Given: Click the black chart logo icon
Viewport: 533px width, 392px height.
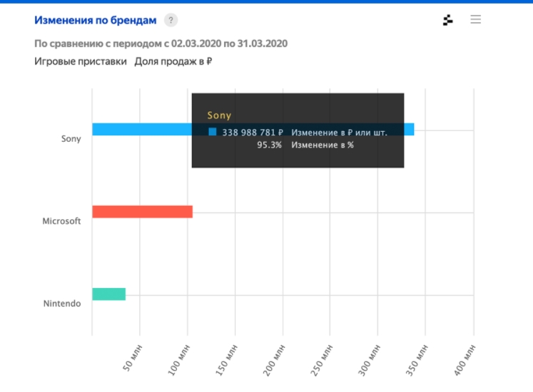Looking at the screenshot, I should (448, 20).
